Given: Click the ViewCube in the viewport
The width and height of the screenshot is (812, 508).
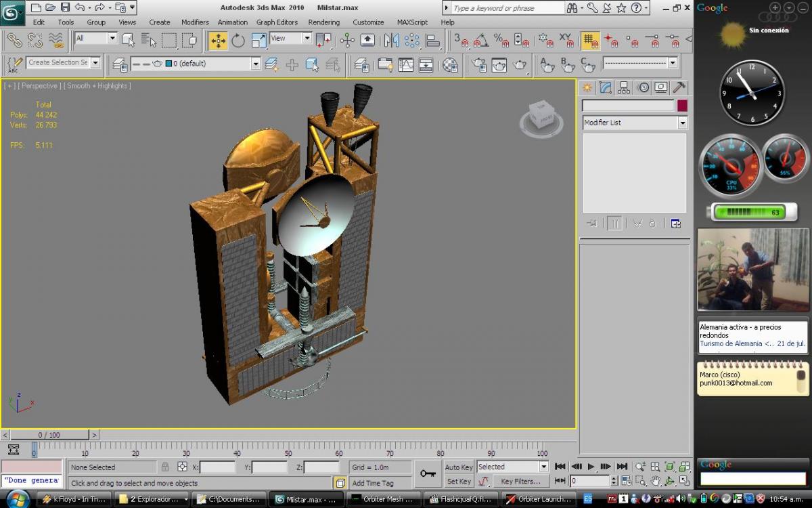Looking at the screenshot, I should pyautogui.click(x=541, y=117).
